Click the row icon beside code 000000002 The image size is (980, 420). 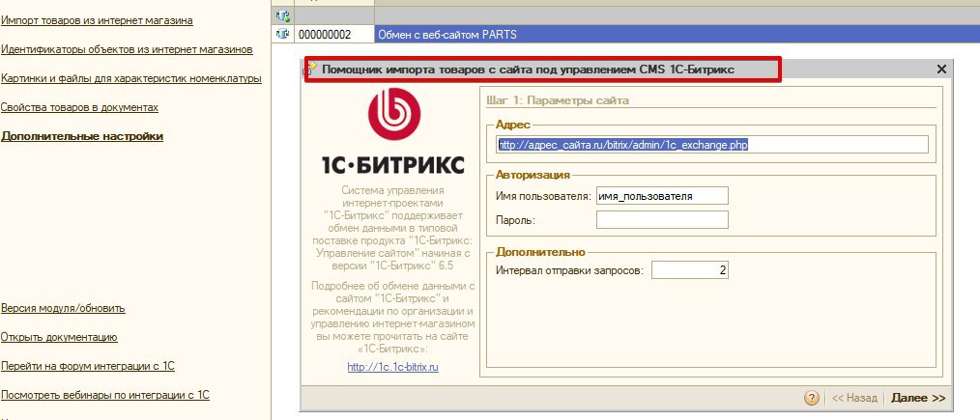point(282,35)
